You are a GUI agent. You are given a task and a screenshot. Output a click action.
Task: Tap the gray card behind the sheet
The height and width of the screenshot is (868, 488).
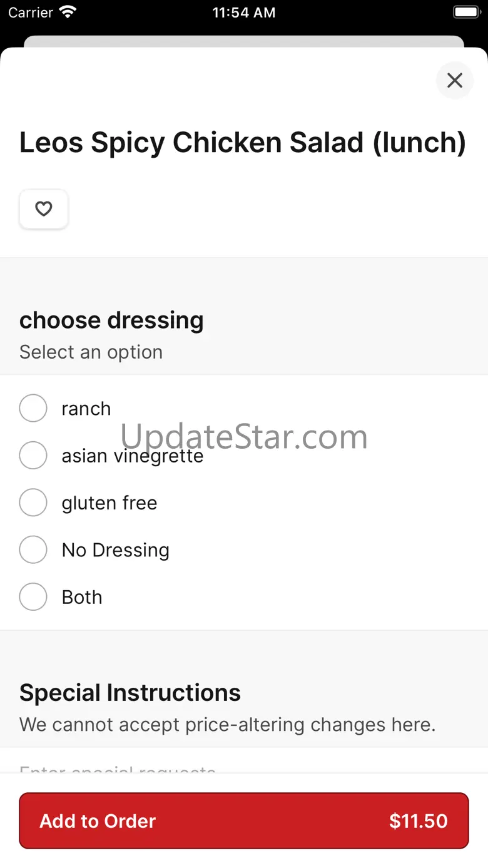(x=244, y=41)
